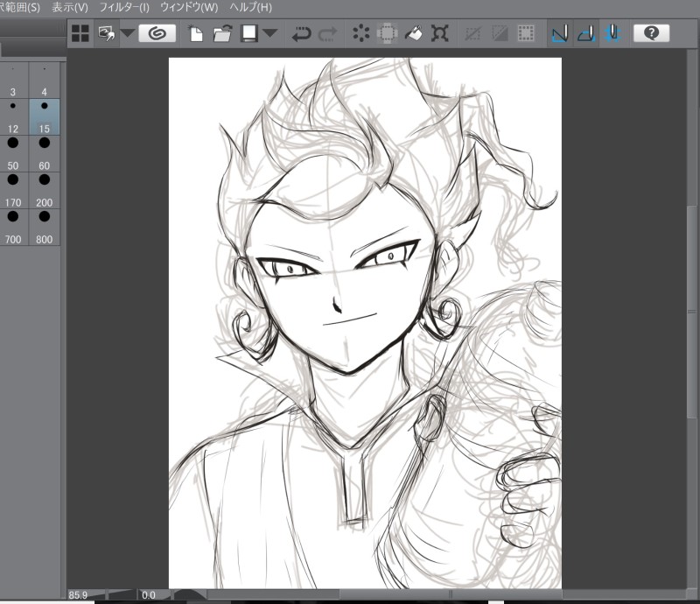Open the help question mark button
The image size is (700, 604).
[x=651, y=33]
